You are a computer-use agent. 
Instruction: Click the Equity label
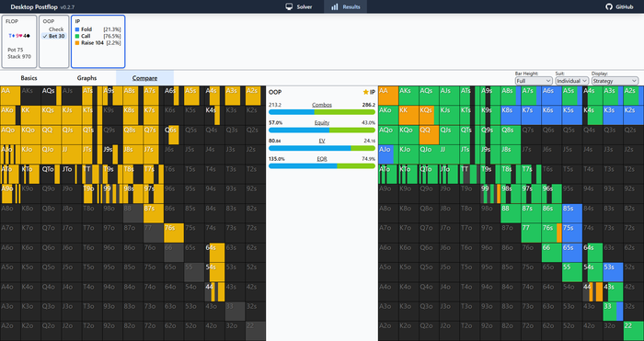coord(322,122)
